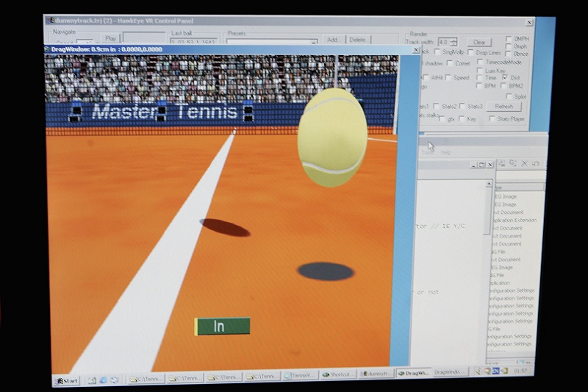Toggle the Dist checkbox
This screenshot has height=392, width=588.
505,76
